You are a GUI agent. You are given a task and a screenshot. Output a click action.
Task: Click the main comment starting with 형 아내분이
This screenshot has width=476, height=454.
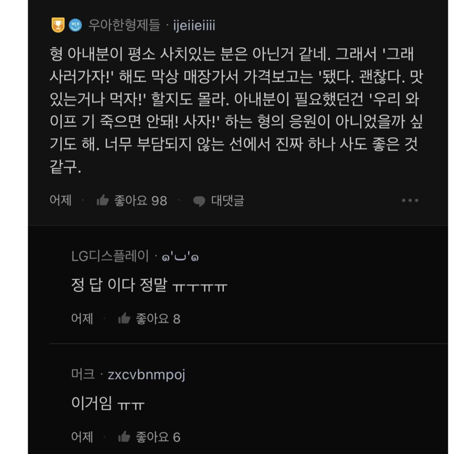[x=236, y=110]
